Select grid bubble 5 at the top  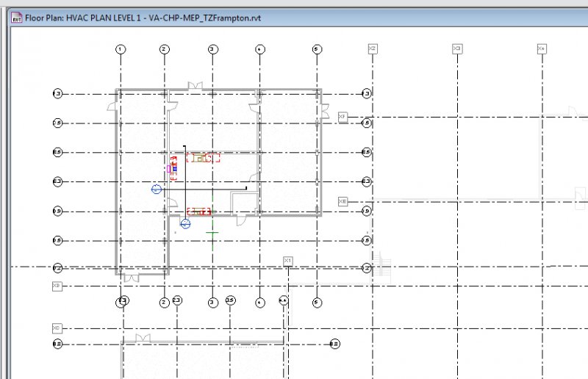coord(317,49)
